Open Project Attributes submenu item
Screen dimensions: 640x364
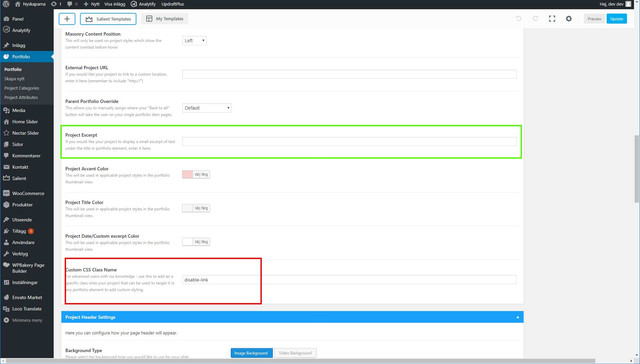pyautogui.click(x=21, y=98)
